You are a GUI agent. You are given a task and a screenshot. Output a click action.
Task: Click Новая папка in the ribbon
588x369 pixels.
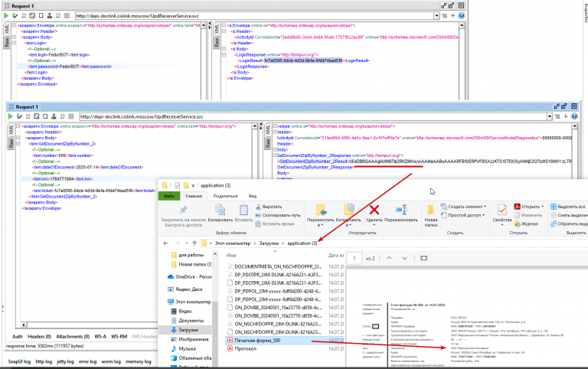click(x=431, y=216)
